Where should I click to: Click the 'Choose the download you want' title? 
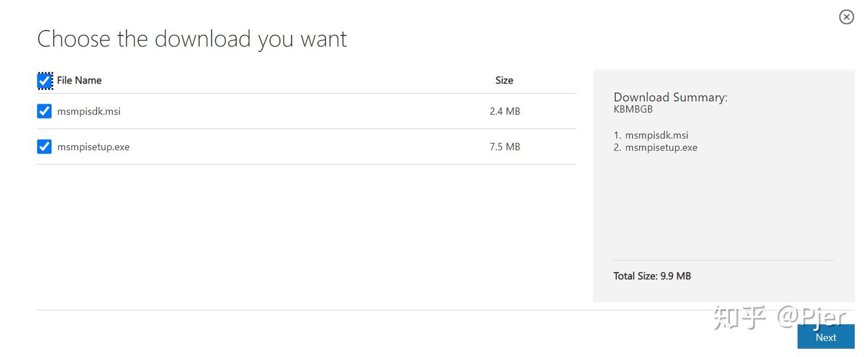[192, 39]
